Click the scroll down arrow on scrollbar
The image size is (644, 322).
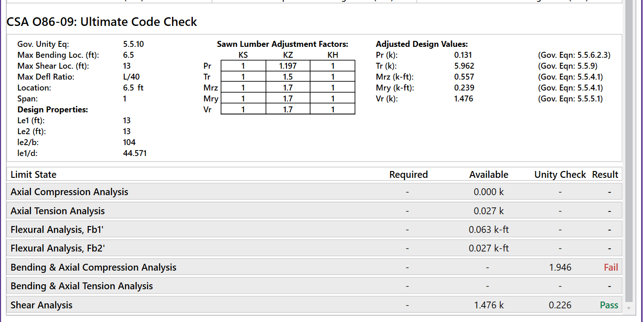(629, 308)
